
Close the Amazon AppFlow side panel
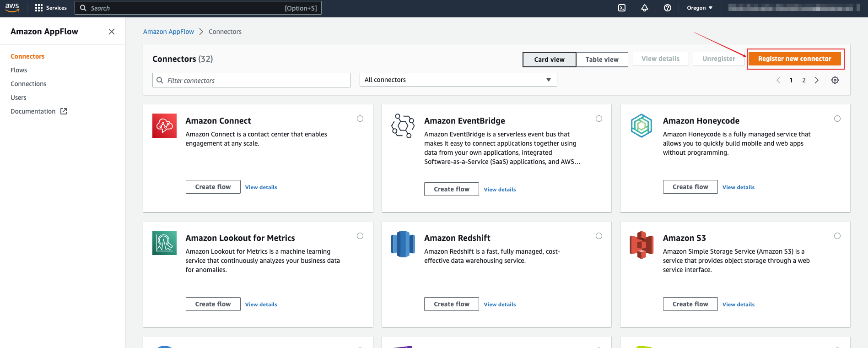tap(112, 32)
